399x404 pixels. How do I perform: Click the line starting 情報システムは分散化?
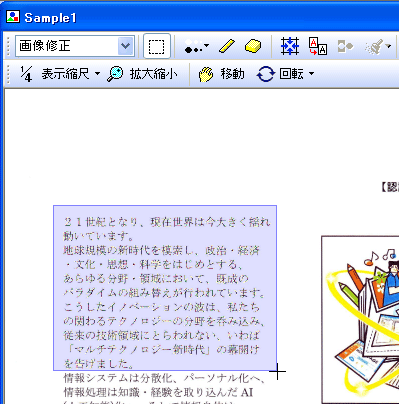click(165, 378)
